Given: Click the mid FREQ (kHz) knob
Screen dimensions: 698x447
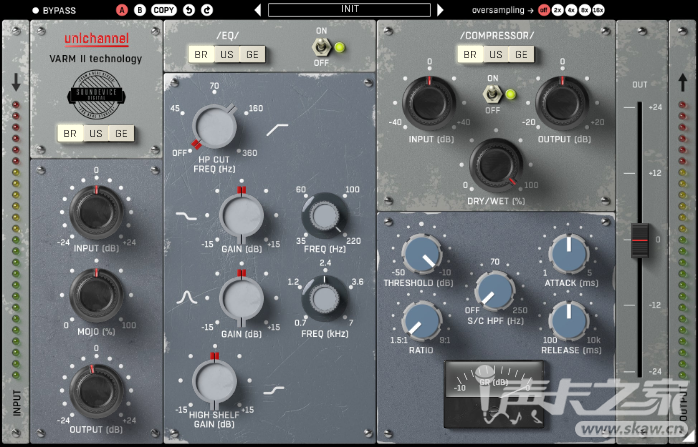Looking at the screenshot, I should pyautogui.click(x=325, y=298).
